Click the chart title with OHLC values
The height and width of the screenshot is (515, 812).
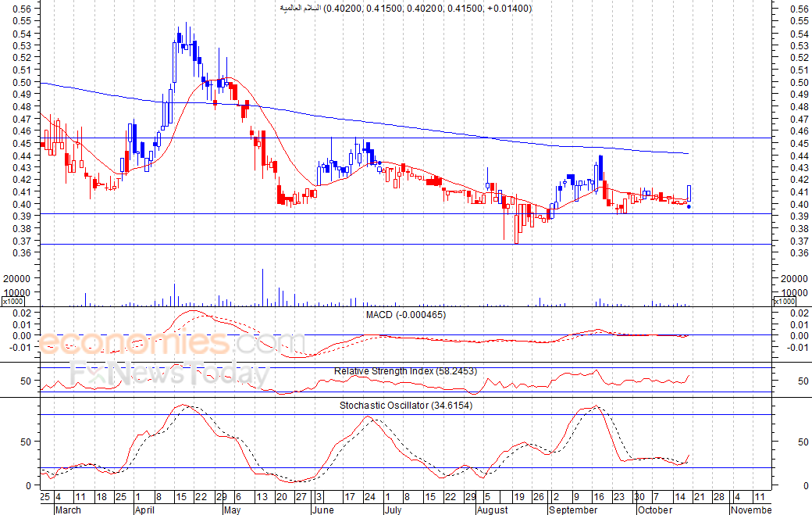pos(406,8)
